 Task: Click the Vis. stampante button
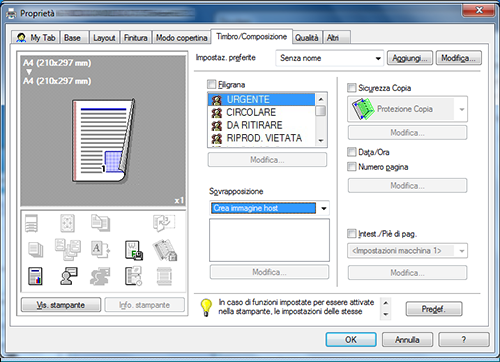[61, 305]
